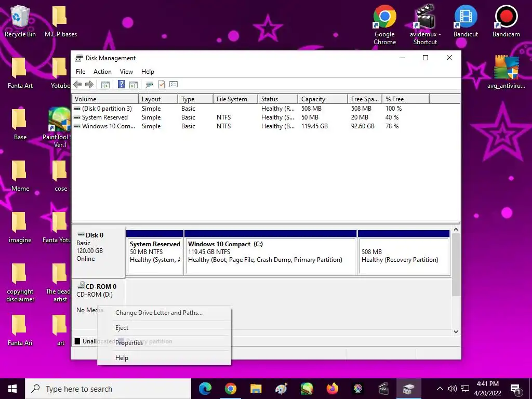Screen dimensions: 532x399
Task: Sort by the Volume column header
Action: tap(105, 99)
